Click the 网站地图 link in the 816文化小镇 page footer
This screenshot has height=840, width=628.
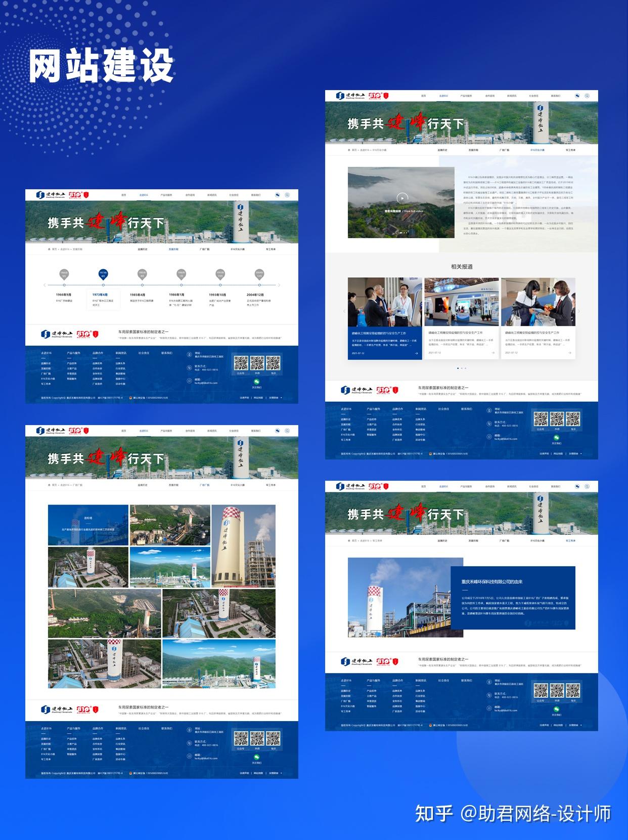(558, 454)
